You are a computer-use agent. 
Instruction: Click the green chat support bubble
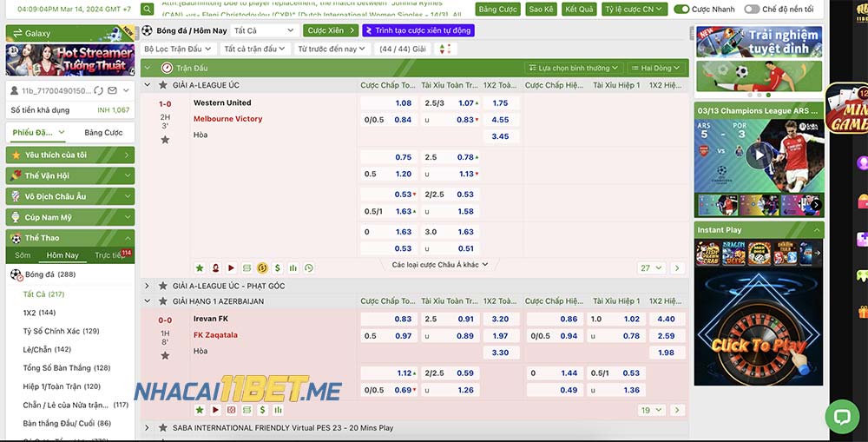point(841,416)
